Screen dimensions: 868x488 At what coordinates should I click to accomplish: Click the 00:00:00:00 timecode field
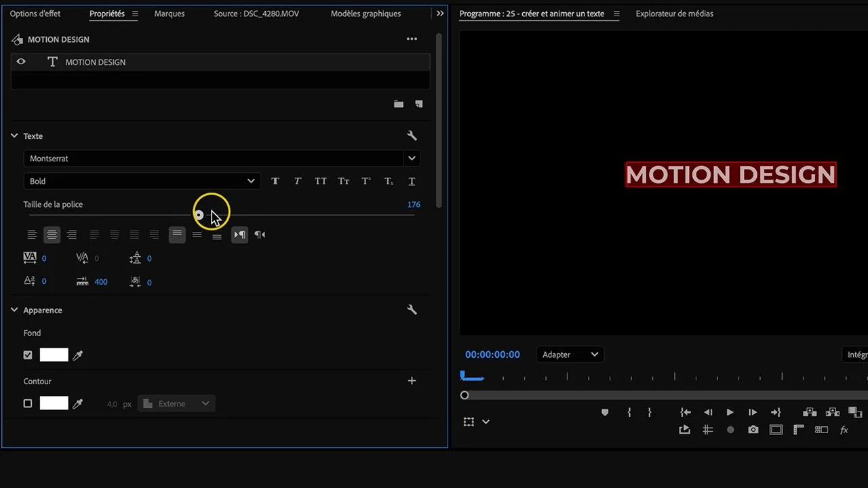click(x=492, y=354)
